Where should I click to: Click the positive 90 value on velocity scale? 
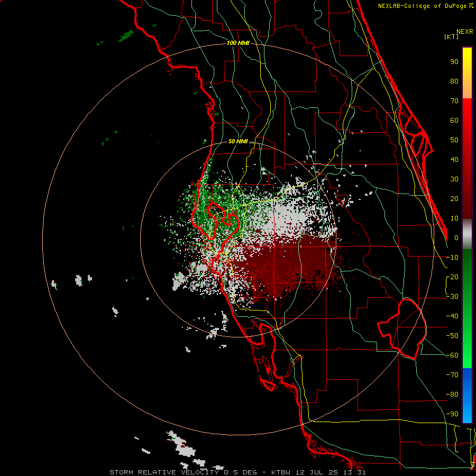454,62
